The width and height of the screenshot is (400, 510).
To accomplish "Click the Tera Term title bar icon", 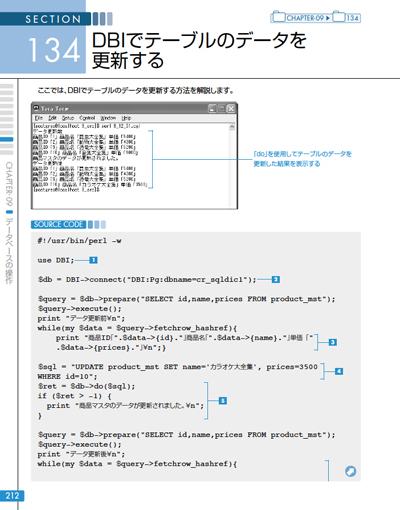I will (x=36, y=108).
